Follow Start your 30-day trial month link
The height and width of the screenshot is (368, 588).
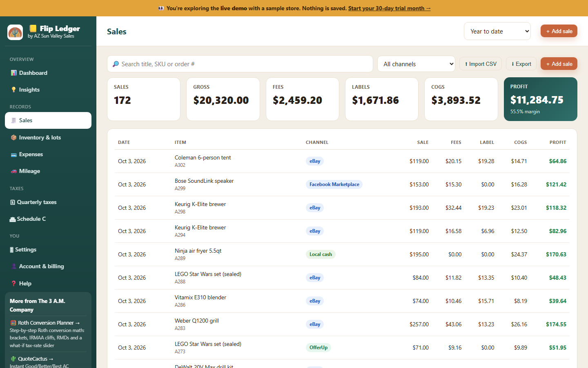pyautogui.click(x=389, y=8)
